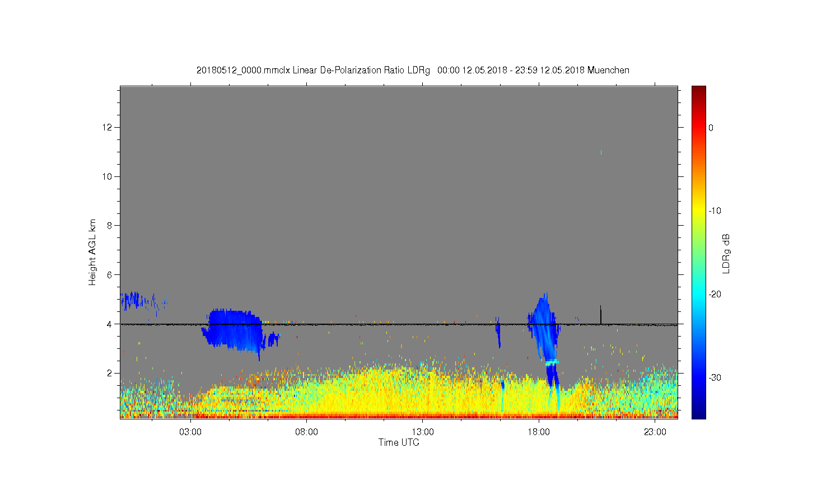Click the blue precipitation streak near 18:00
The image size is (840, 504).
click(545, 330)
